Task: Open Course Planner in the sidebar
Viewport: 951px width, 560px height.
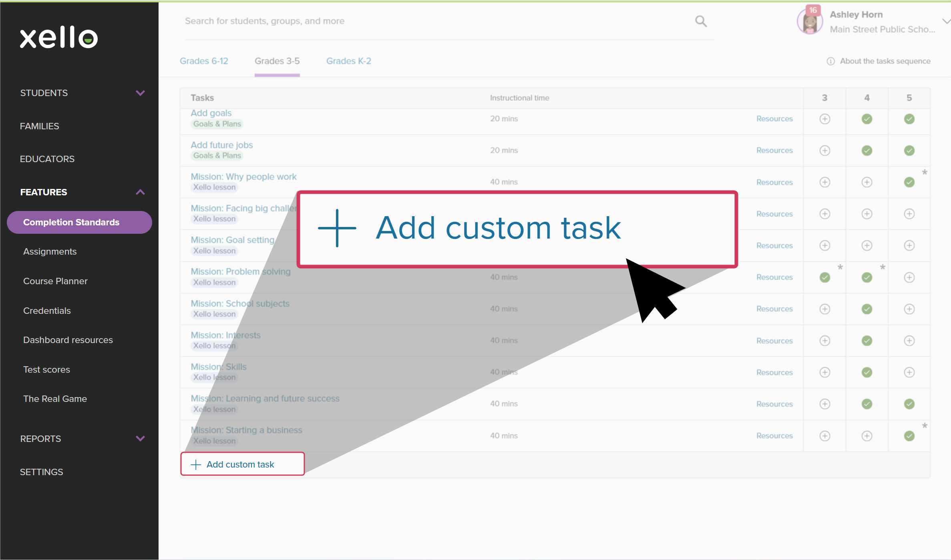Action: pos(55,281)
